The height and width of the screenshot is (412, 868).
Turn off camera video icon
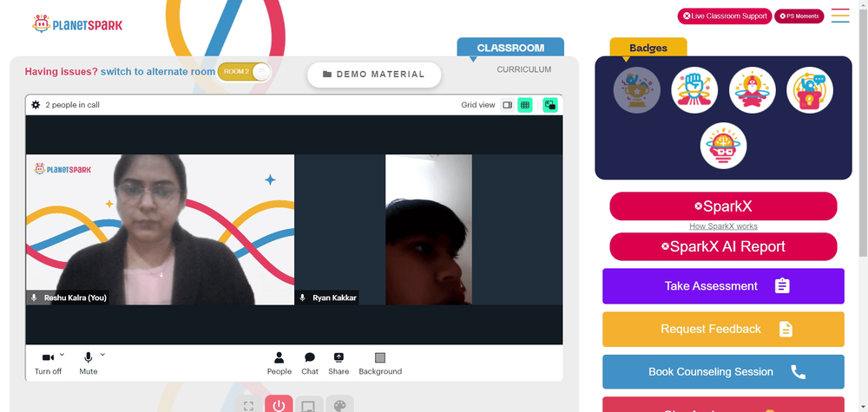pyautogui.click(x=48, y=358)
